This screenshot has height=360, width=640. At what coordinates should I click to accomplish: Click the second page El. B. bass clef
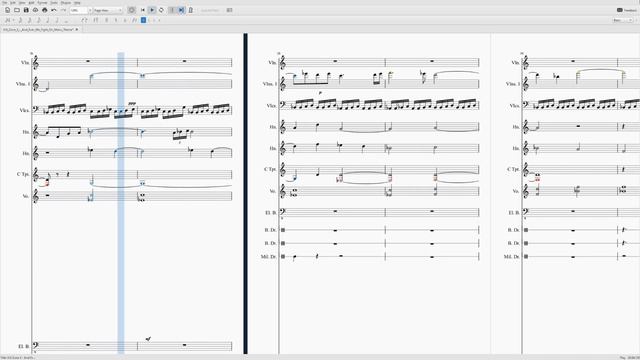tap(282, 211)
